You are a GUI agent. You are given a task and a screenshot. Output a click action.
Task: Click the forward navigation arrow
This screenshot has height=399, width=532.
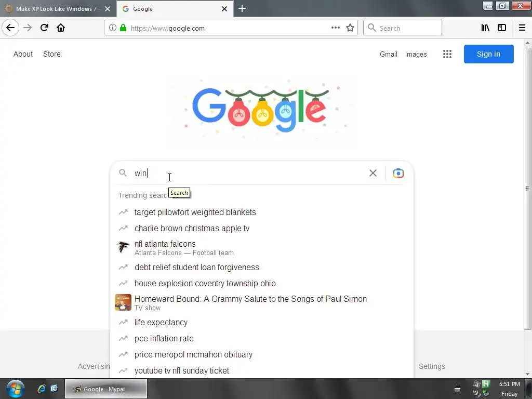tap(28, 28)
